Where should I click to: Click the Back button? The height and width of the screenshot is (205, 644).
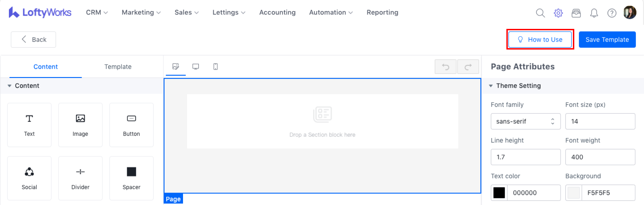click(33, 39)
